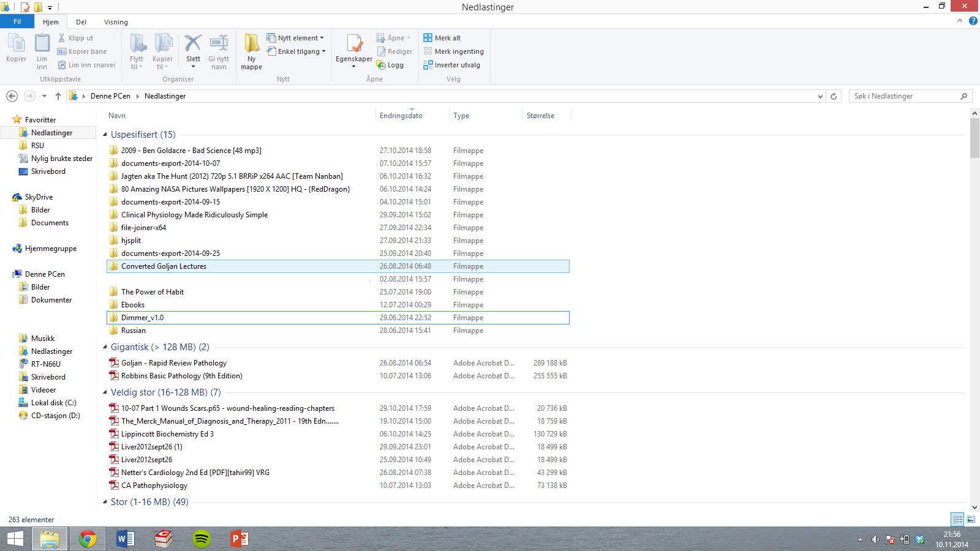This screenshot has width=980, height=551.
Task: Open the help question mark icon
Action: (973, 21)
